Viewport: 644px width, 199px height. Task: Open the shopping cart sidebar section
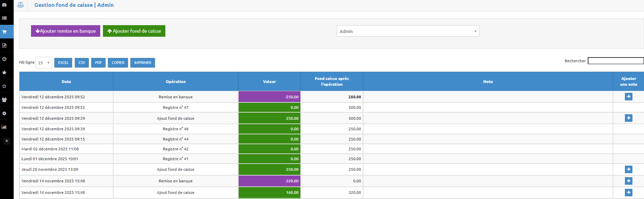(4, 32)
